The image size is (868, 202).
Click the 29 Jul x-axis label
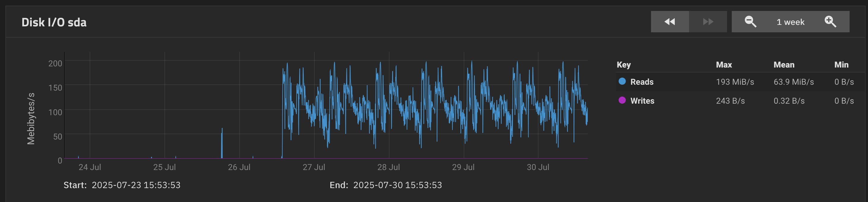pos(463,167)
